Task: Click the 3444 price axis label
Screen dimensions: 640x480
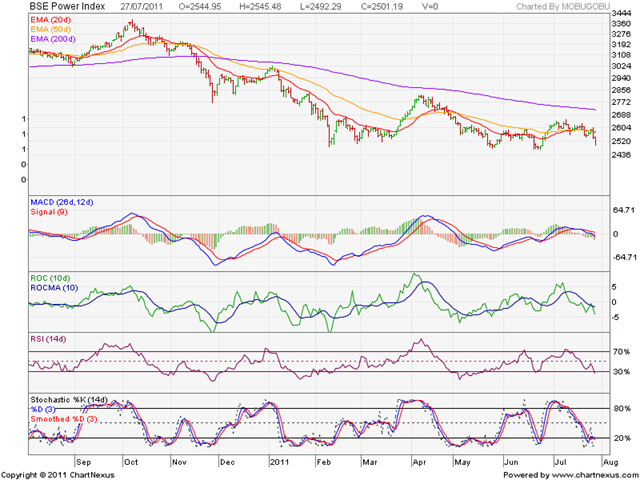Action: click(621, 13)
